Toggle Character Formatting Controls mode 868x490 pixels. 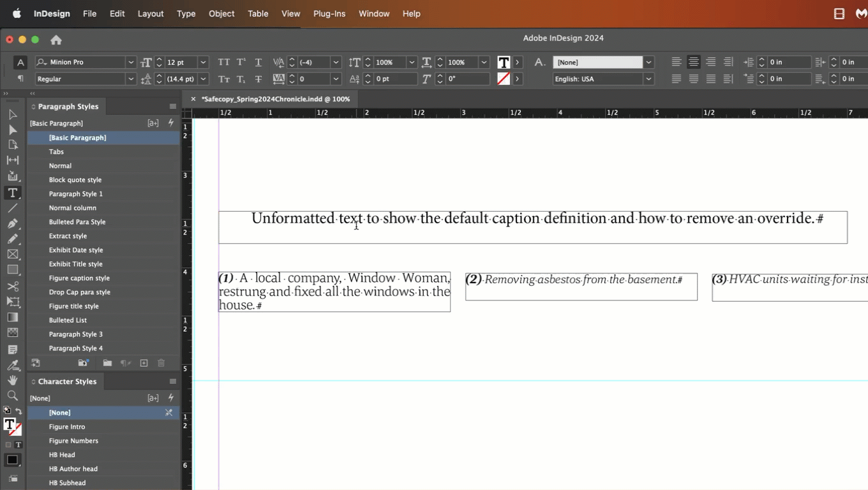pyautogui.click(x=20, y=63)
